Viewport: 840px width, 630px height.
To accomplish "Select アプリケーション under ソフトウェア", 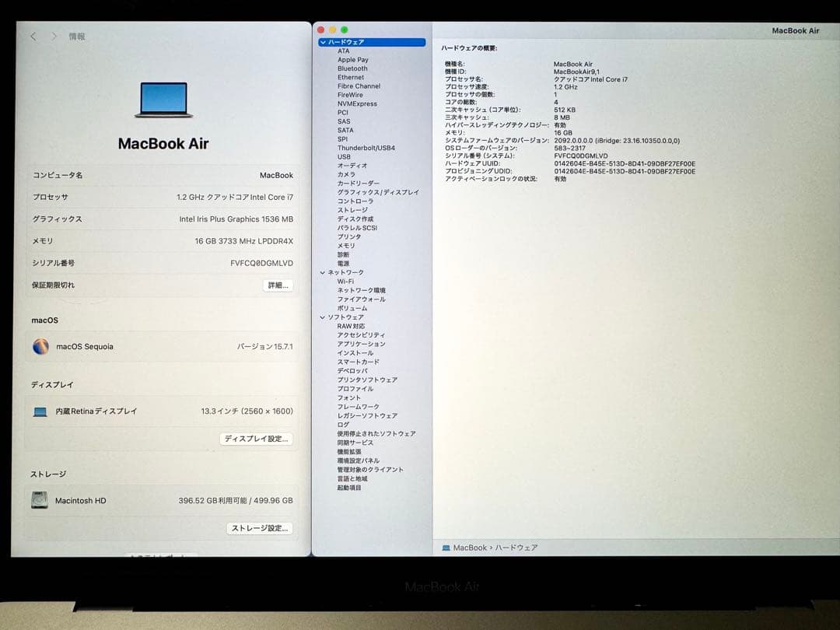I will click(x=361, y=344).
